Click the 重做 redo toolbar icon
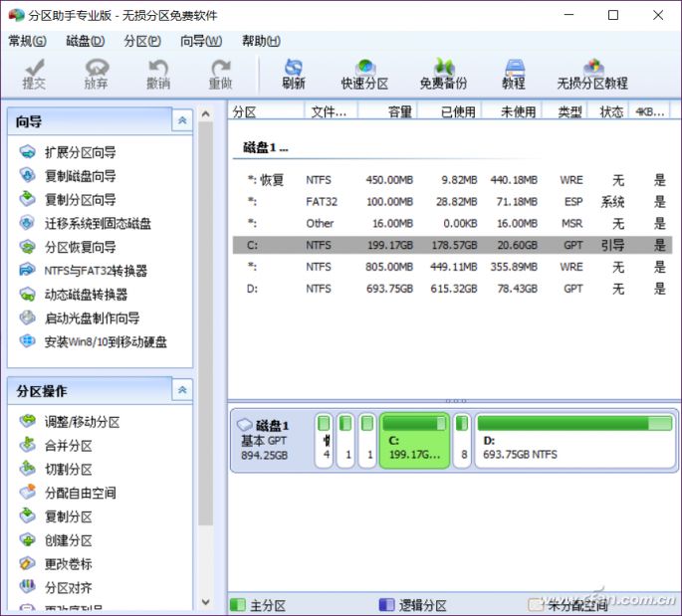This screenshot has height=616, width=682. point(220,74)
